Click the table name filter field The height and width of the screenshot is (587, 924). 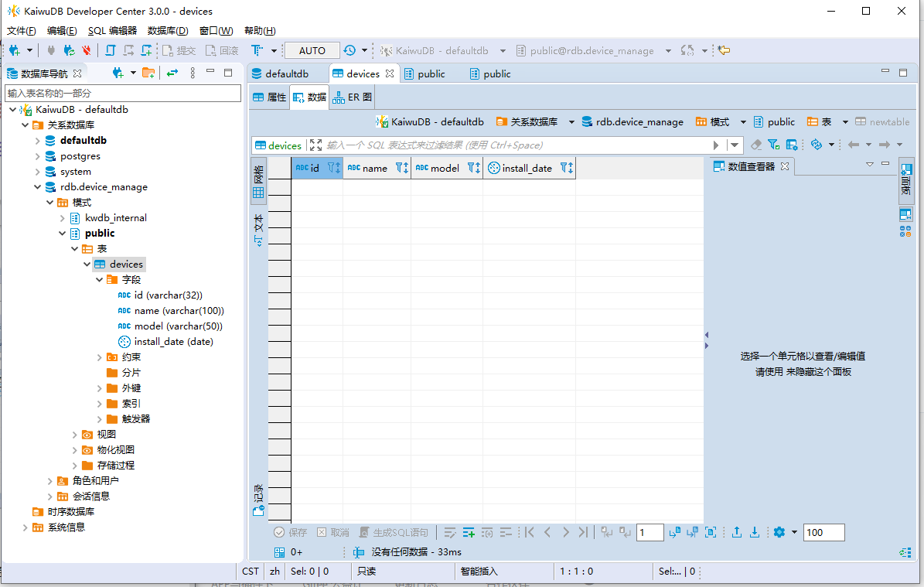(x=123, y=93)
